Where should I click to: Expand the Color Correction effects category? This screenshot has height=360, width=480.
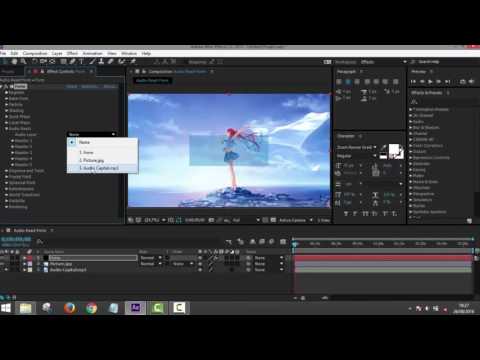coord(410,146)
